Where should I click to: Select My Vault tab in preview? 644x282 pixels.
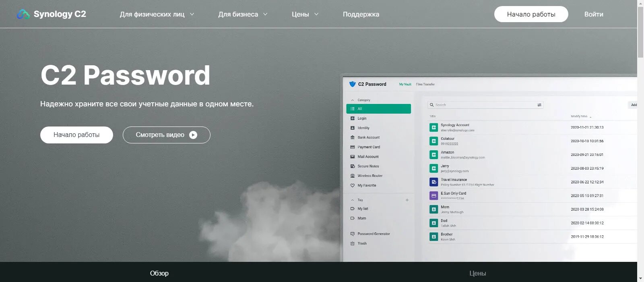405,84
